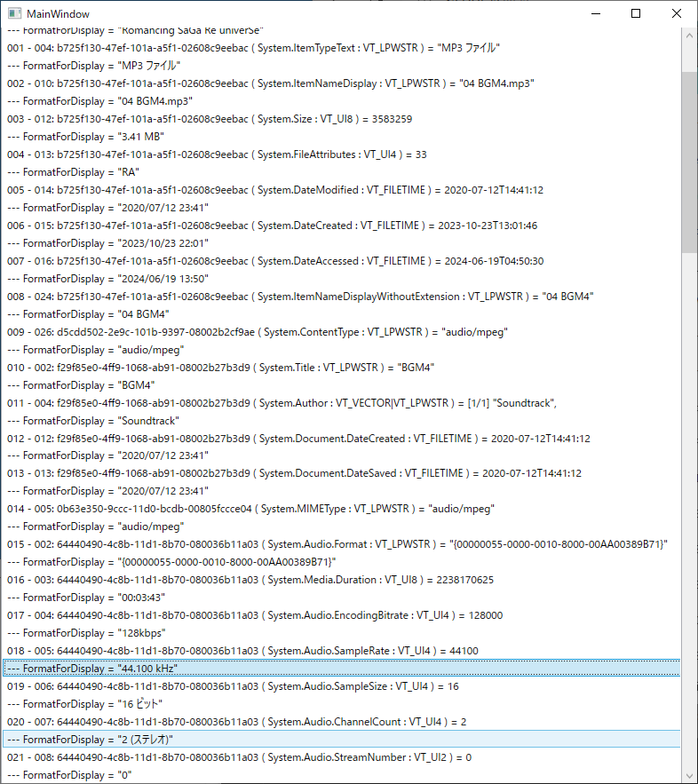Viewport: 698px width, 784px height.
Task: Select FormatForDisplay "Soundtrack" row
Action: pos(342,421)
